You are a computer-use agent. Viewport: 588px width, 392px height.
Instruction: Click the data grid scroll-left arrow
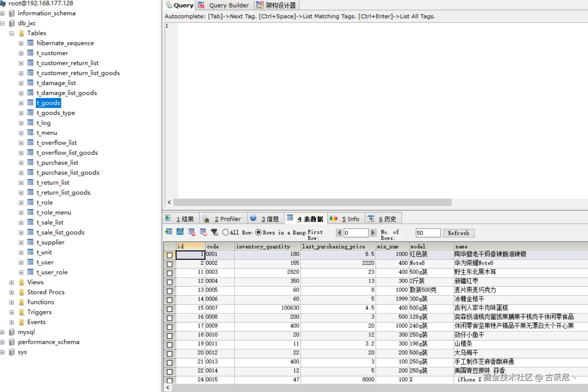click(168, 387)
